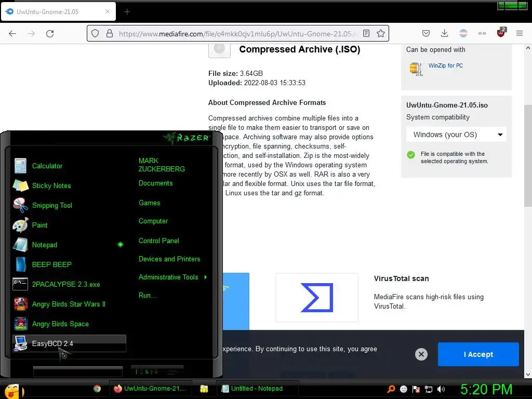Viewport: 532px width, 399px height.
Task: Click the WinZip icon
Action: pyautogui.click(x=416, y=69)
